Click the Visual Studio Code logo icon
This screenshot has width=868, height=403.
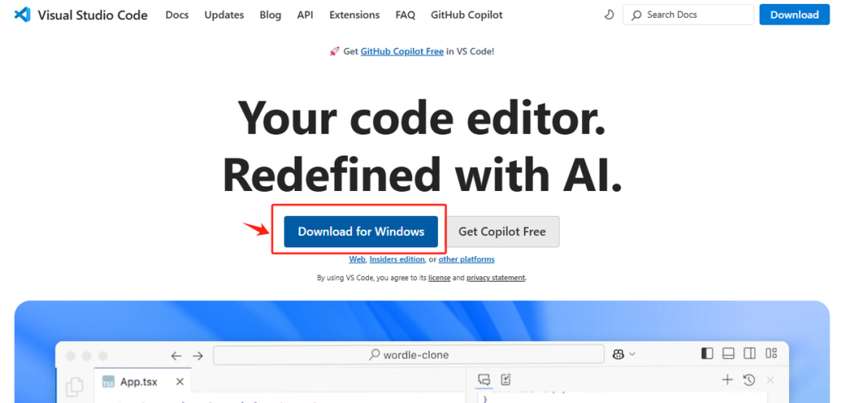click(23, 14)
